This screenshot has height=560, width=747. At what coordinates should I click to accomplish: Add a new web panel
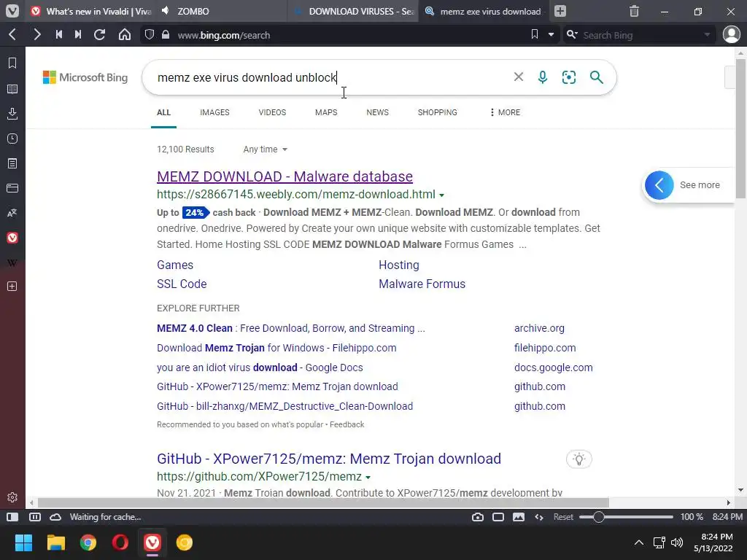click(x=12, y=286)
